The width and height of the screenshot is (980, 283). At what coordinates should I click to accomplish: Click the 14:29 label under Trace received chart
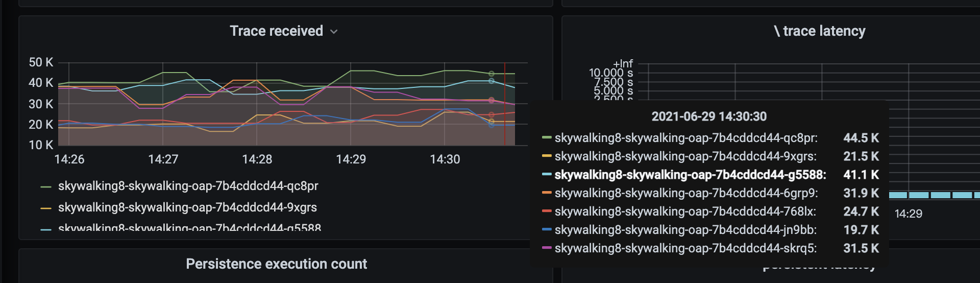351,159
